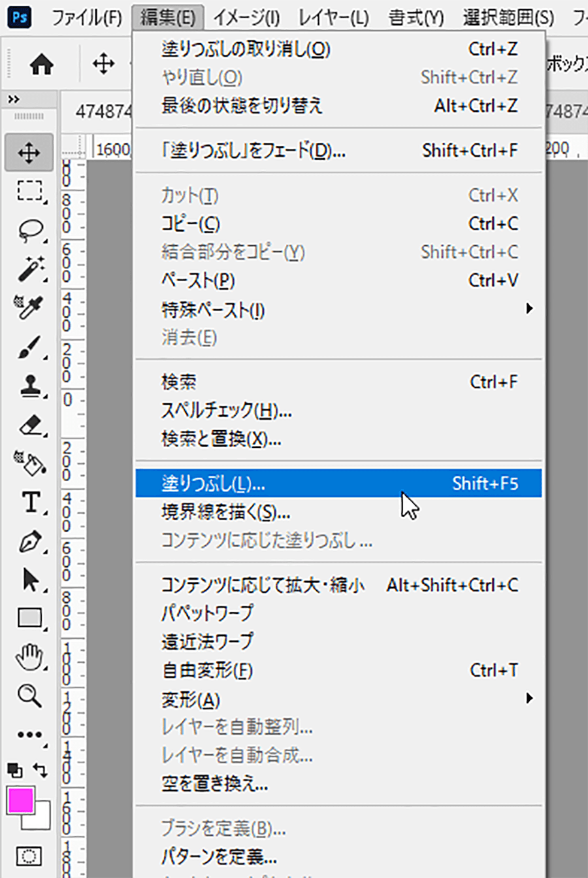Expand the 変形(A) submenu
The image size is (588, 878).
point(338,700)
